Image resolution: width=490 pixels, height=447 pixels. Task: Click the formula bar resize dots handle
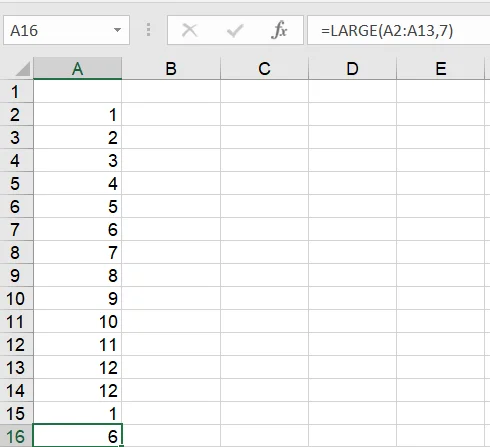click(x=148, y=30)
